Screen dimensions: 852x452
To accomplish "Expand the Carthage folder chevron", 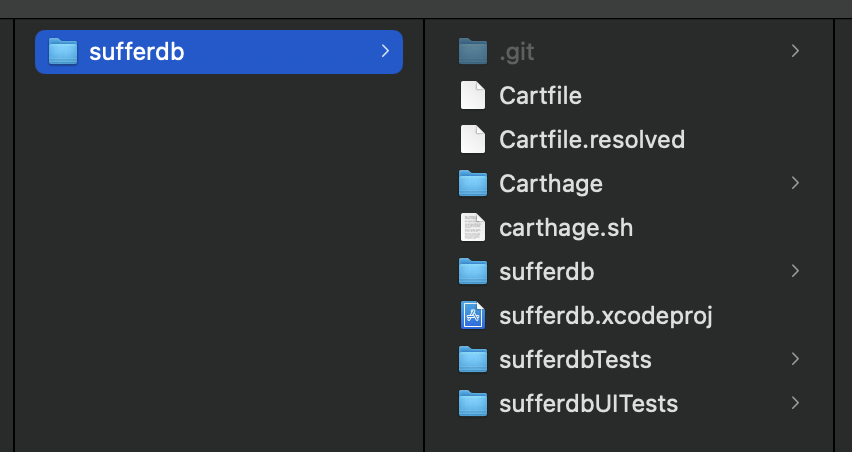I will (x=795, y=183).
